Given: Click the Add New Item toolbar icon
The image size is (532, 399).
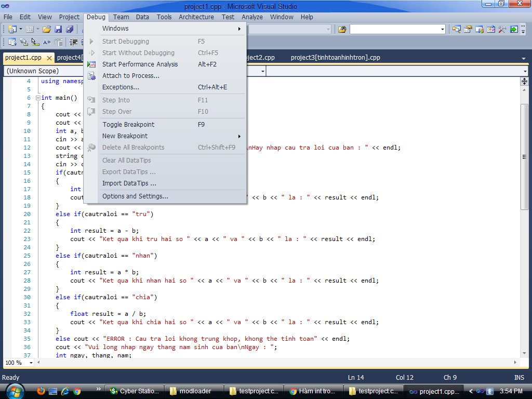Looking at the screenshot, I should pos(30,29).
